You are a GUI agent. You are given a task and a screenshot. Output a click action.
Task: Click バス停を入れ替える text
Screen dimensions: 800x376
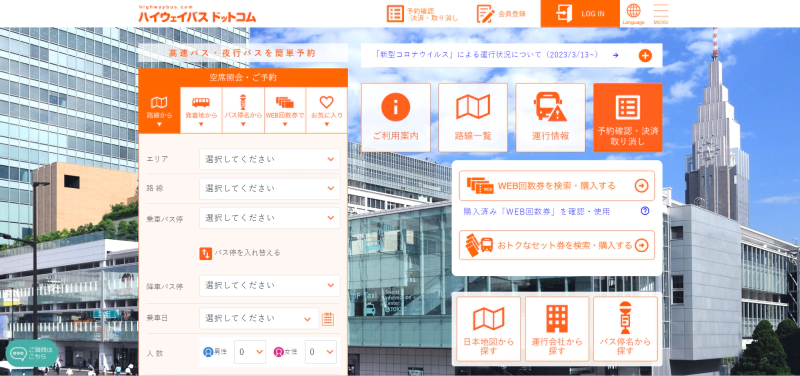pyautogui.click(x=247, y=253)
